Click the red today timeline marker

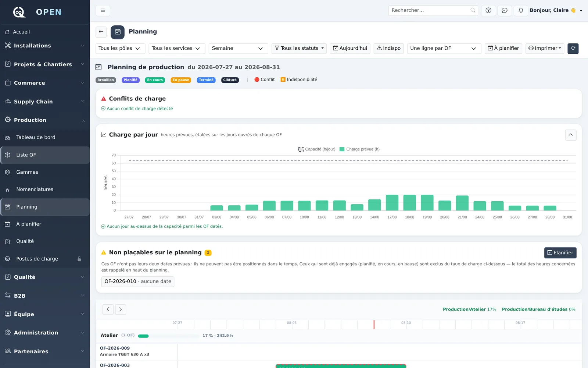(374, 325)
